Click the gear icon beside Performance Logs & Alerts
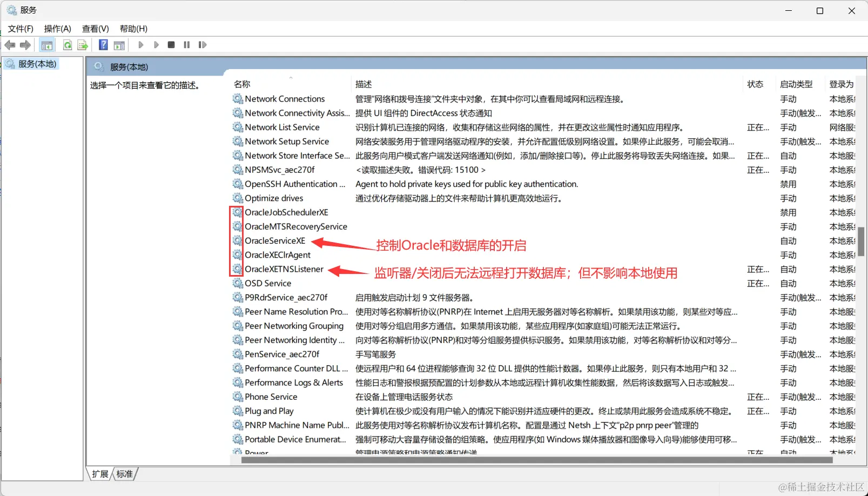This screenshot has height=496, width=868. coord(238,382)
